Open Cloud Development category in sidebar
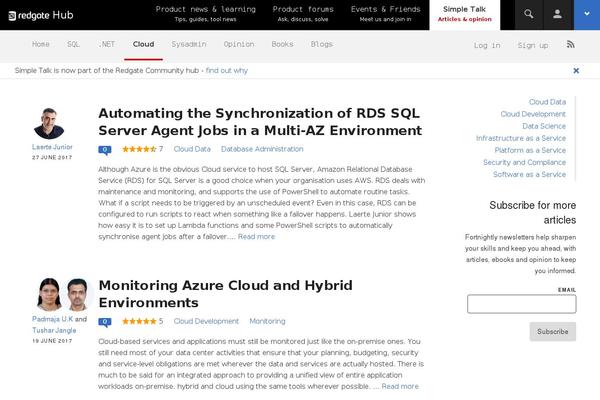Screen dimensions: 600x400 (x=533, y=114)
